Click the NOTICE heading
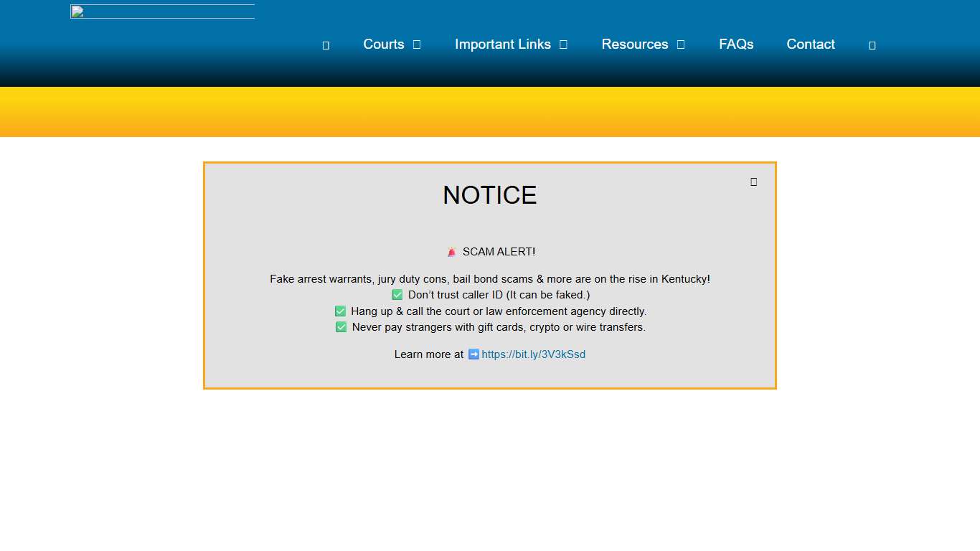The height and width of the screenshot is (551, 980). [x=489, y=195]
